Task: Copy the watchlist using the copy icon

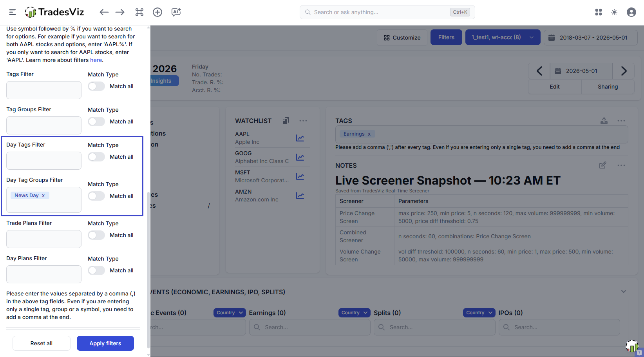Action: (x=286, y=121)
